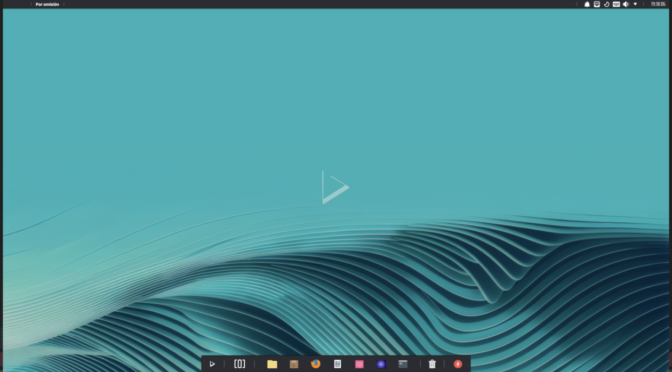672x372 pixels.
Task: Open the brown package icon in the dock
Action: 294,364
